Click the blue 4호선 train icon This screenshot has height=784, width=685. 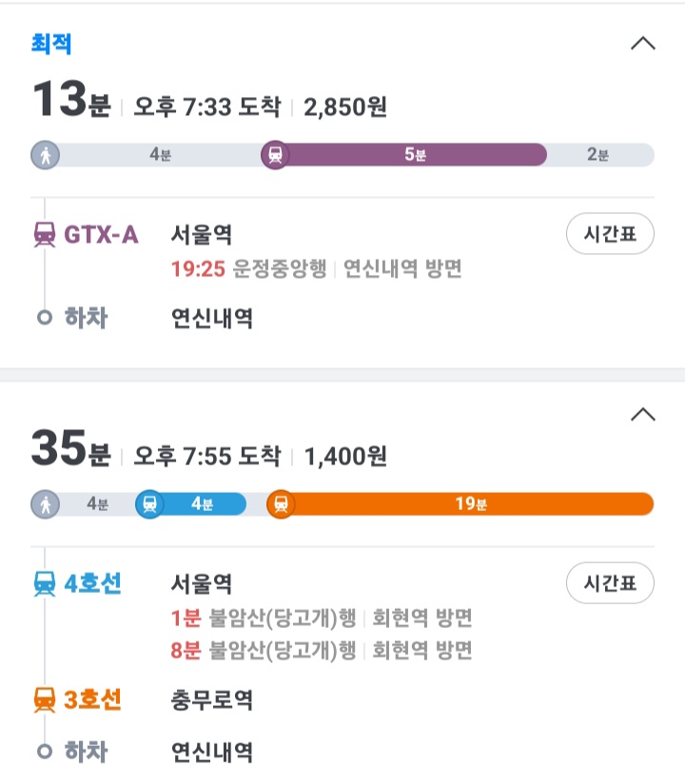(44, 583)
